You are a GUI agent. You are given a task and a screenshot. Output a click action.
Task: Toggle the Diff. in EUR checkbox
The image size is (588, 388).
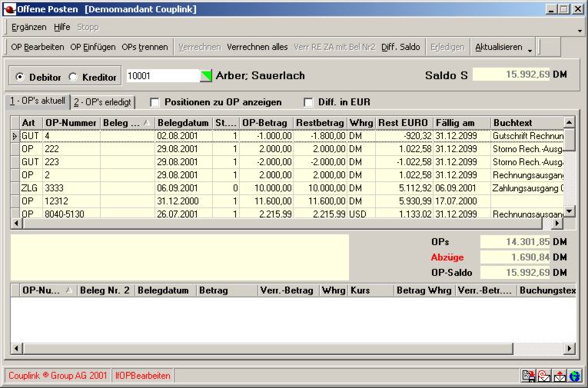click(309, 102)
